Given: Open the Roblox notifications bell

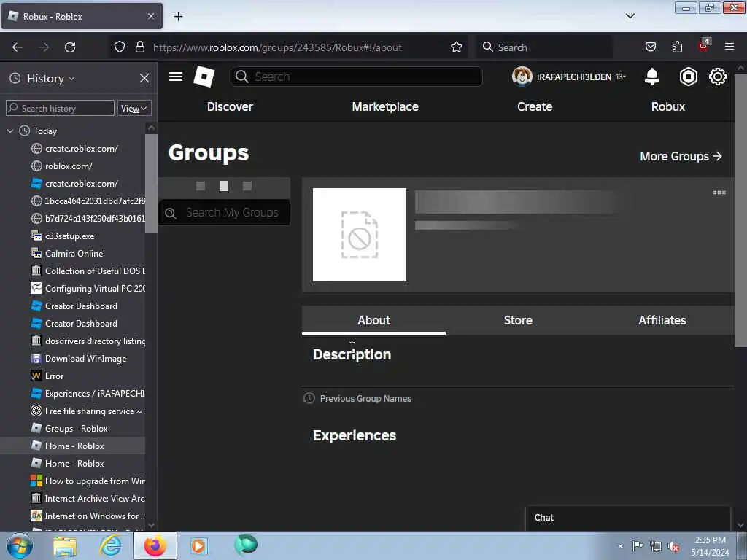Looking at the screenshot, I should [x=651, y=77].
